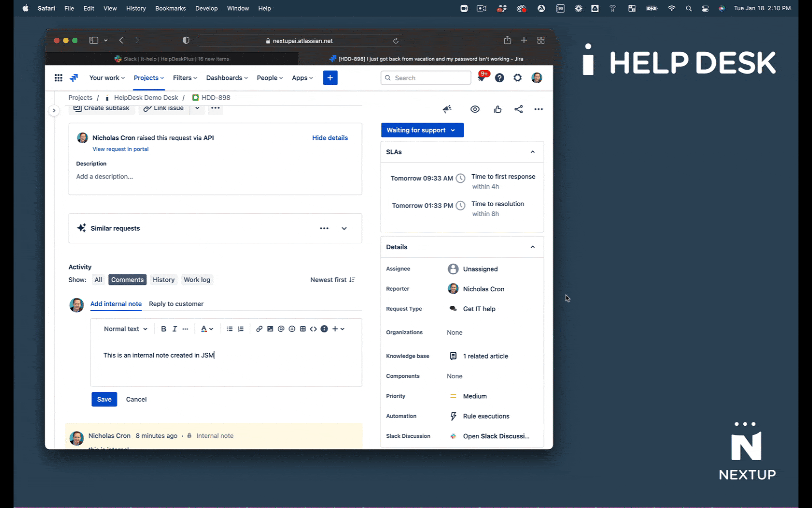Click the blue Create plus button
This screenshot has height=508, width=812.
pos(330,78)
